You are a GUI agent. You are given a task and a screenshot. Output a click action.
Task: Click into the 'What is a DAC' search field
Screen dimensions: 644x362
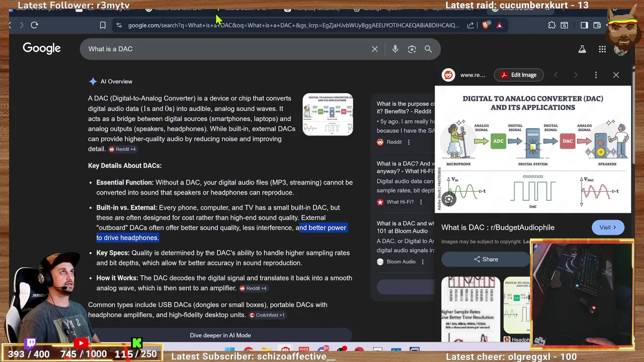tap(226, 49)
